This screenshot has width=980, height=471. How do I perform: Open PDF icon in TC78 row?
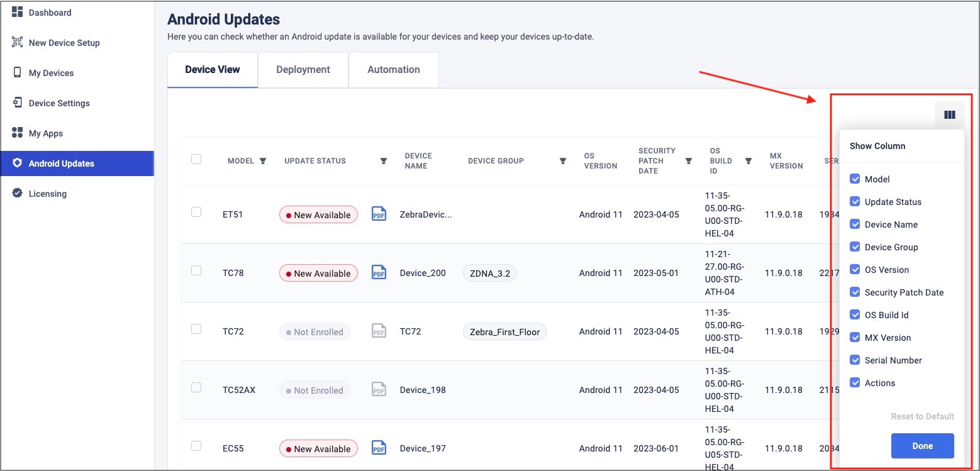click(379, 273)
